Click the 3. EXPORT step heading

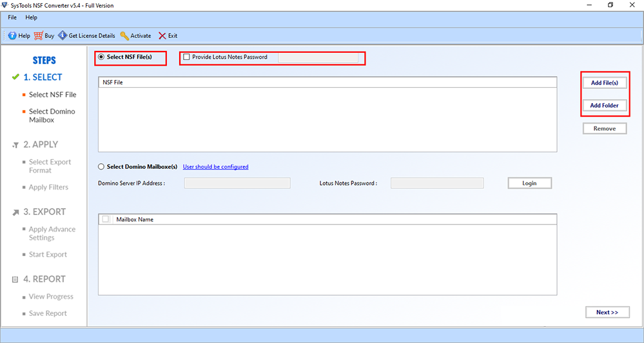44,212
